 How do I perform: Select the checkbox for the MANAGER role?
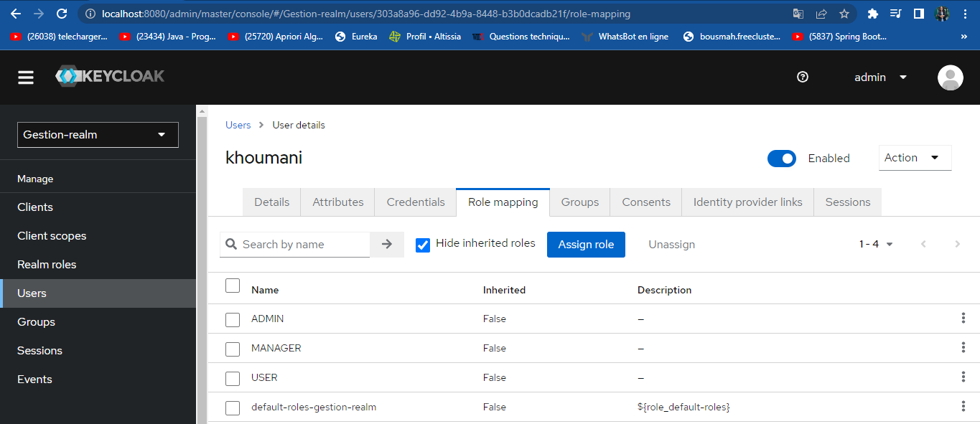(233, 348)
